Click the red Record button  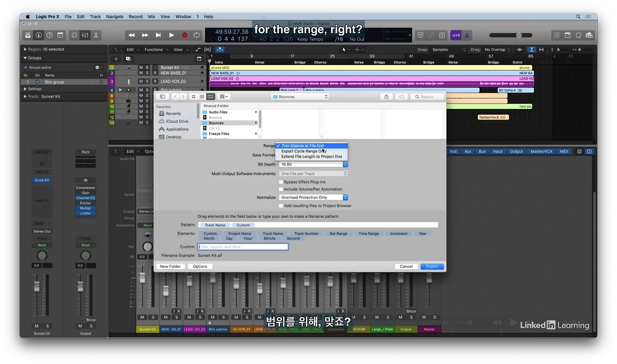(x=185, y=35)
